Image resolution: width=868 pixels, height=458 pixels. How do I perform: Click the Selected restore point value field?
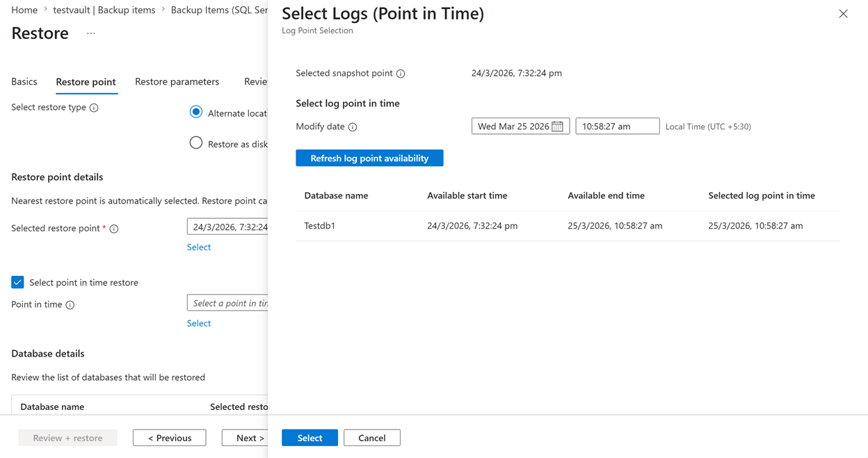click(x=227, y=227)
